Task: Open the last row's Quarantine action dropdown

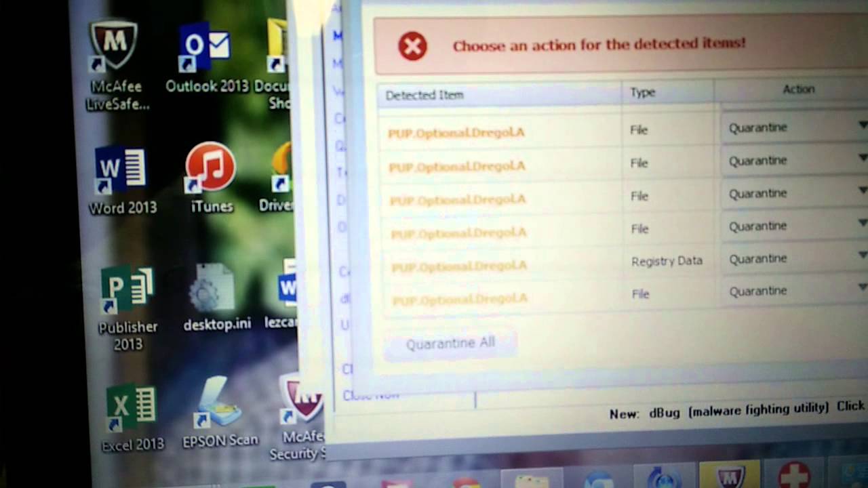Action: coord(795,291)
